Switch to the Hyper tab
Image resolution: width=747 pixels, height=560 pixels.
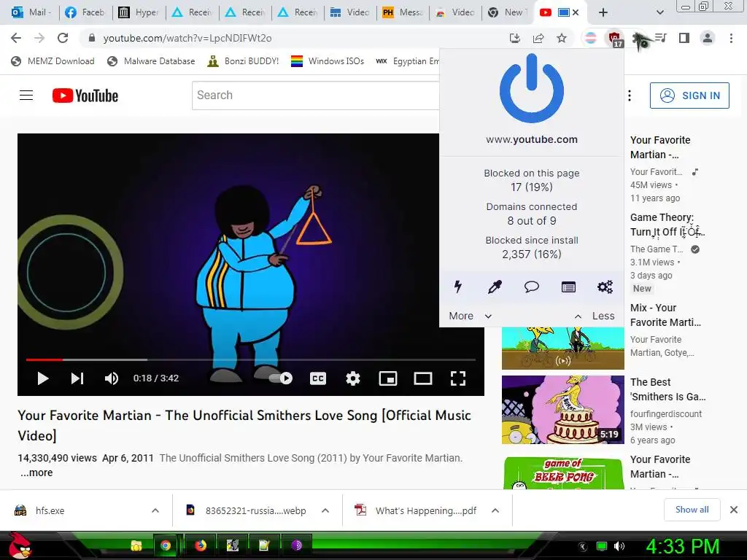[x=139, y=12]
